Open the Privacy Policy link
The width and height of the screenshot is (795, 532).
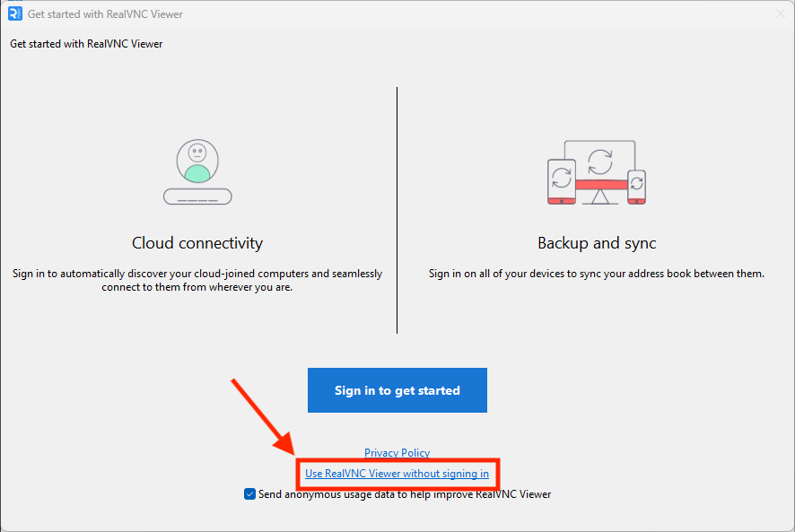coord(397,453)
